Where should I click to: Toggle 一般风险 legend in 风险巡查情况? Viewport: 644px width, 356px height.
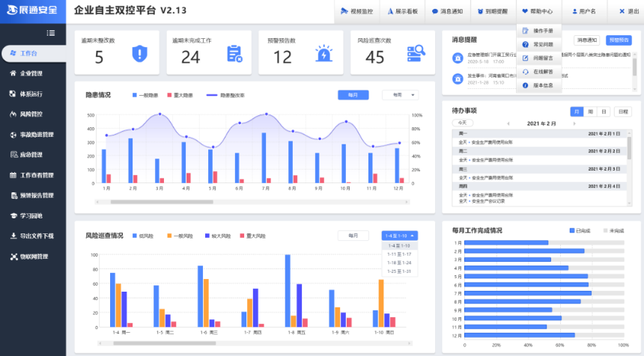click(x=180, y=236)
